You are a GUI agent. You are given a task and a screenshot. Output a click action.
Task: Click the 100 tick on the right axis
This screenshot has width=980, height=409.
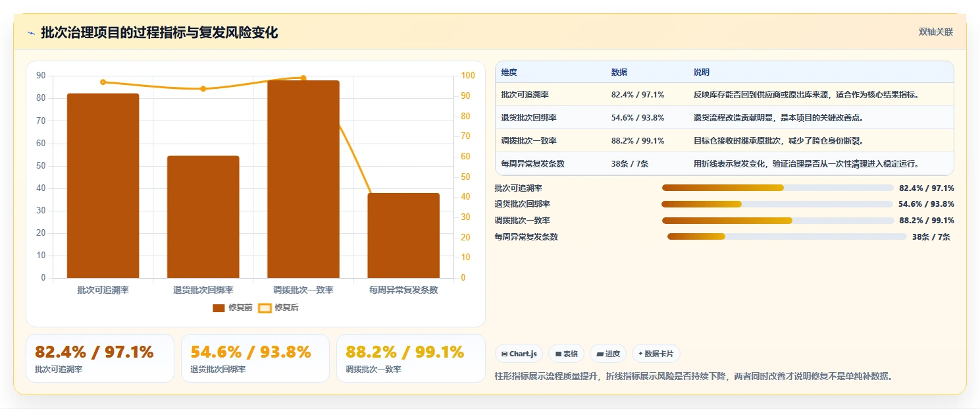[467, 76]
